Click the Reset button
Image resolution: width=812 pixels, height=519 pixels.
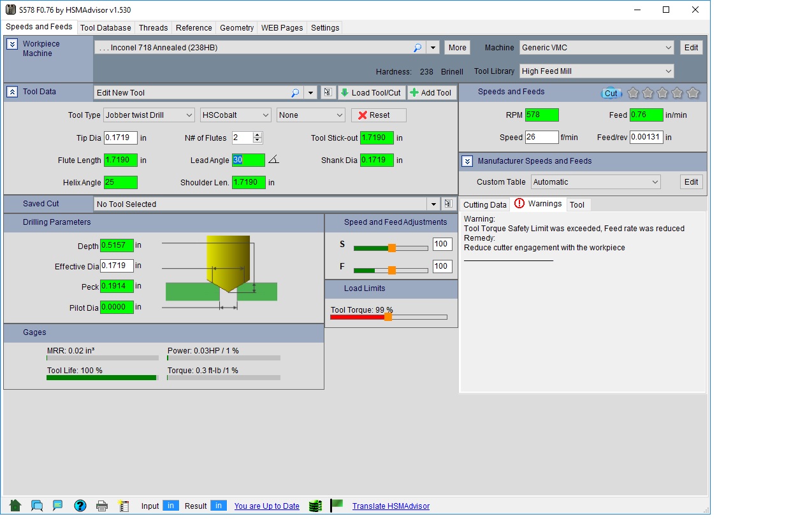pos(379,115)
